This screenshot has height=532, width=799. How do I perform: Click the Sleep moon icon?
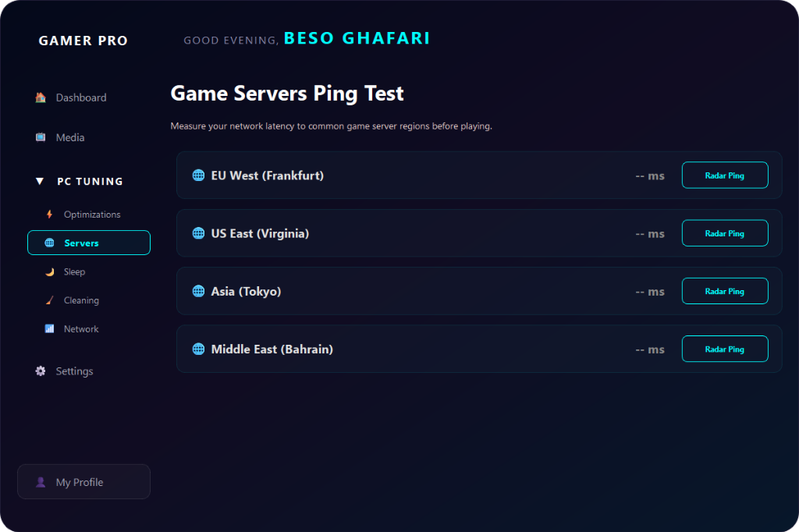click(50, 271)
